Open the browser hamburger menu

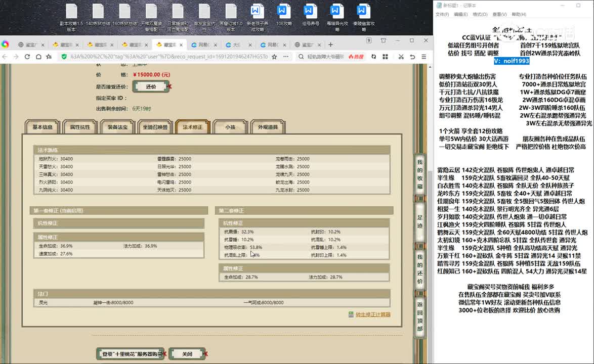423,57
